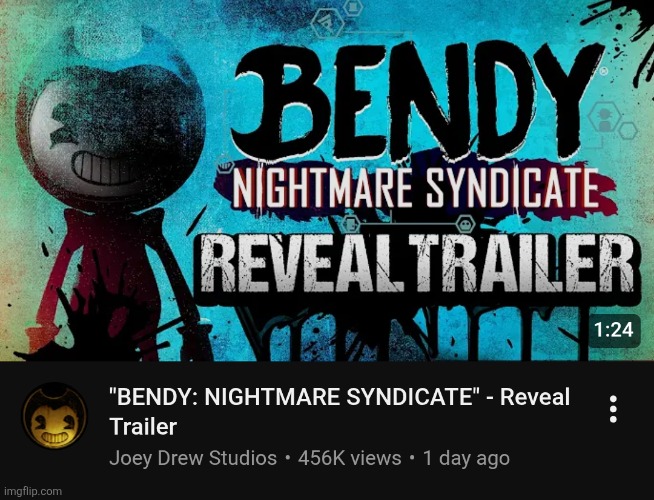The height and width of the screenshot is (500, 654).
Task: Click the "1 day ago" upload time
Action: point(466,458)
